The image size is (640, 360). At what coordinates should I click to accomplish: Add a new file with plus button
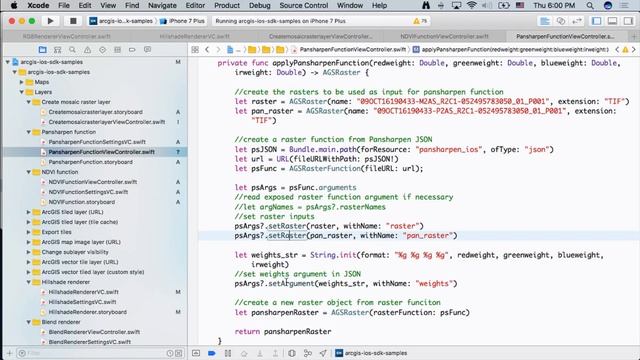9,353
